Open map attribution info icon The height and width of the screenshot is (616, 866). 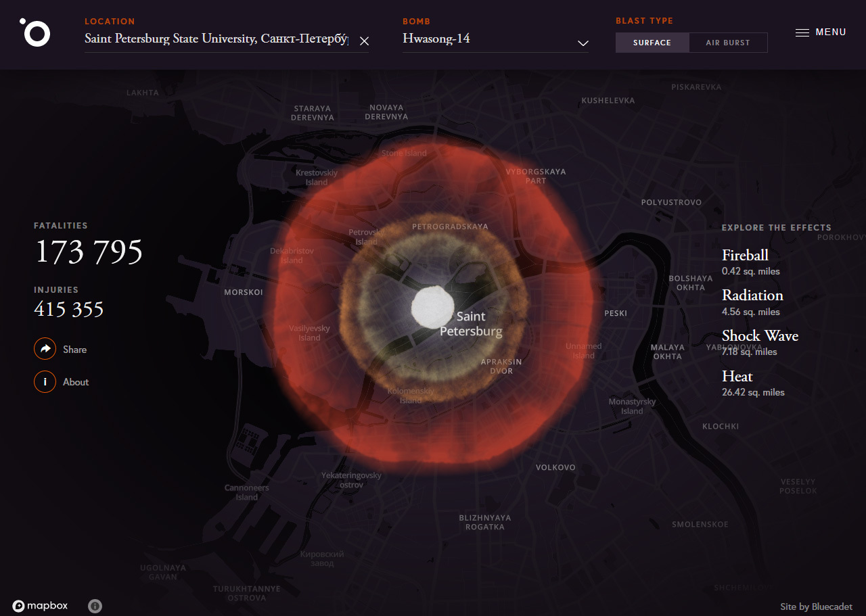[95, 606]
